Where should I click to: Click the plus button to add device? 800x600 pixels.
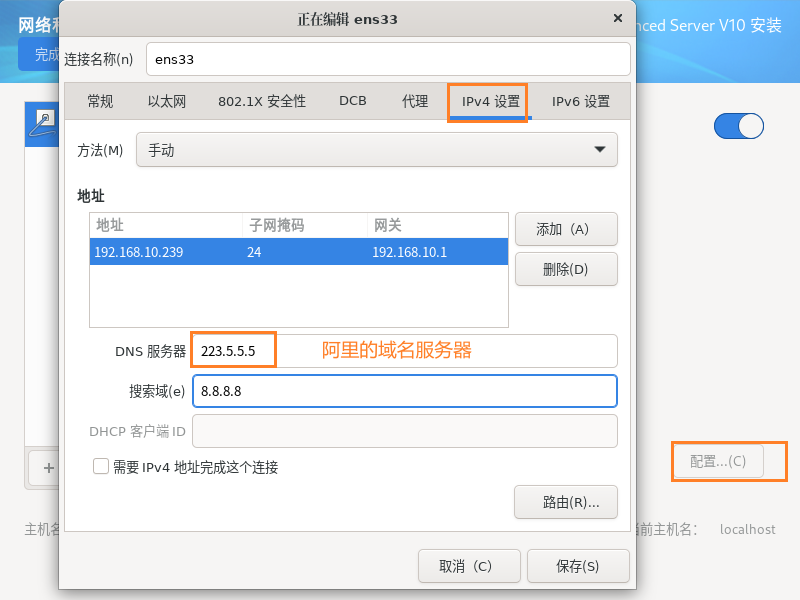click(47, 467)
